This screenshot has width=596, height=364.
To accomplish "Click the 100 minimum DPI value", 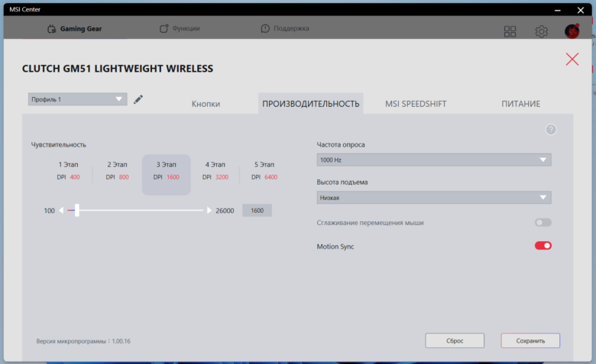I will tap(49, 211).
